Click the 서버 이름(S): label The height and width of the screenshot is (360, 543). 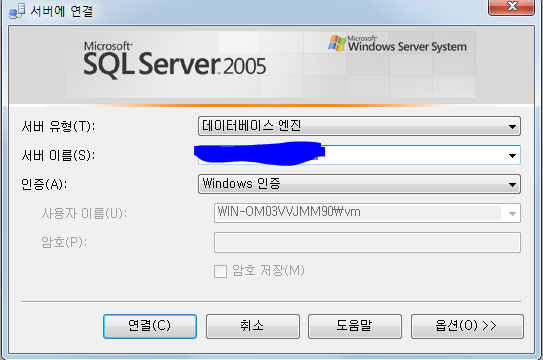coord(58,155)
